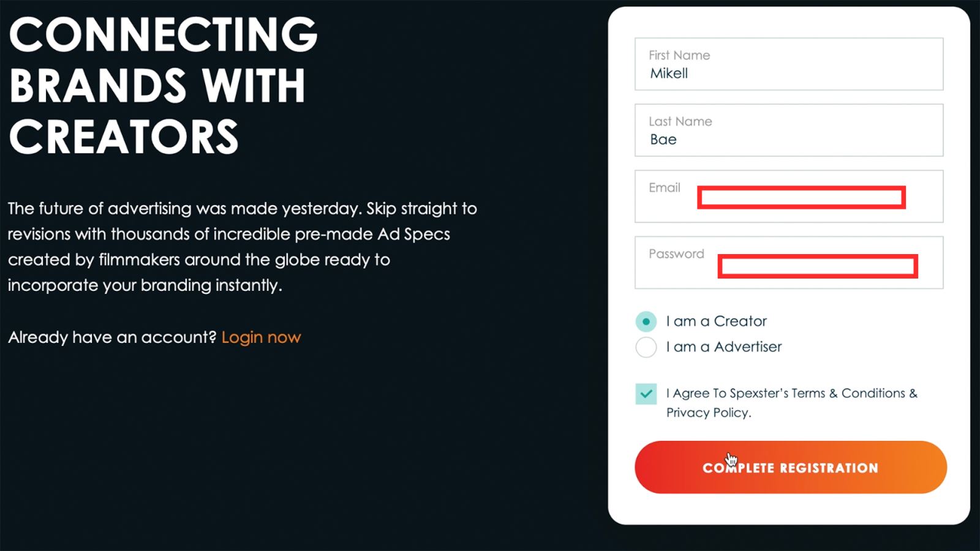Viewport: 980px width, 551px height.
Task: Uncheck the Terms & Conditions agreement checkbox
Action: pos(646,394)
